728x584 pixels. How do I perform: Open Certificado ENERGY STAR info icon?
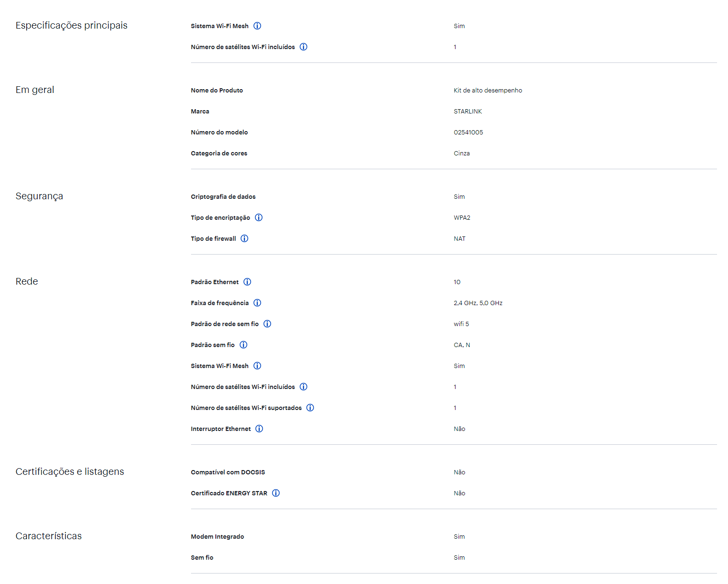point(276,493)
